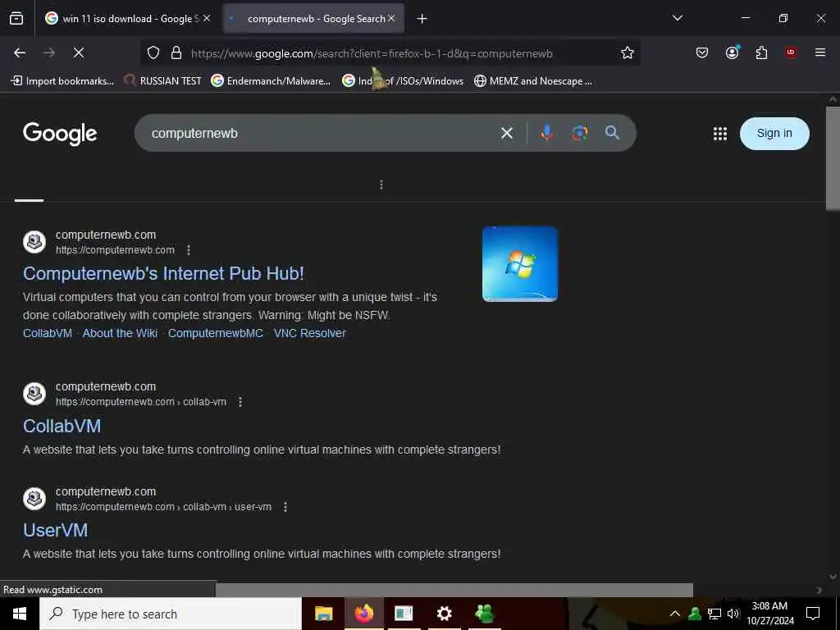Open the CollabVM sitelink under first result
840x630 pixels.
[47, 333]
